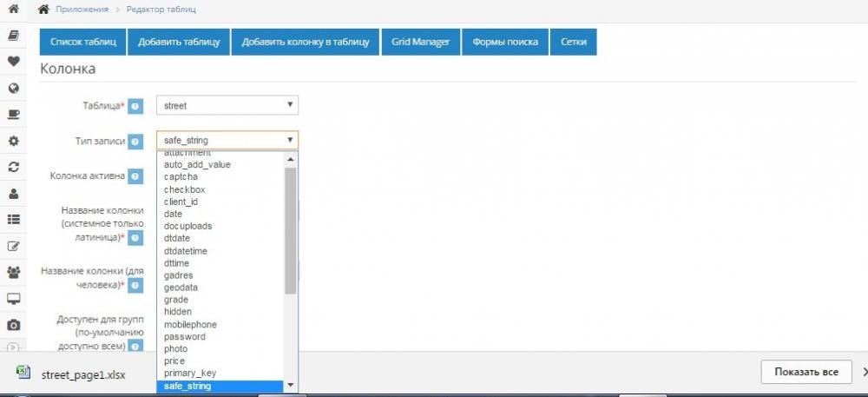Open Формы поиска tab
This screenshot has width=868, height=397.
(505, 42)
